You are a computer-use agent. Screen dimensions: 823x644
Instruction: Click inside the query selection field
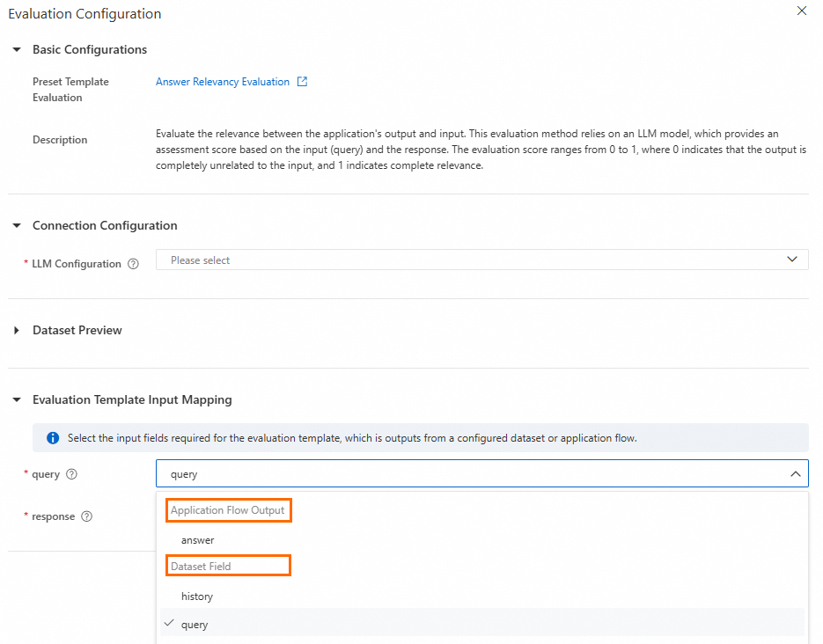[467, 474]
